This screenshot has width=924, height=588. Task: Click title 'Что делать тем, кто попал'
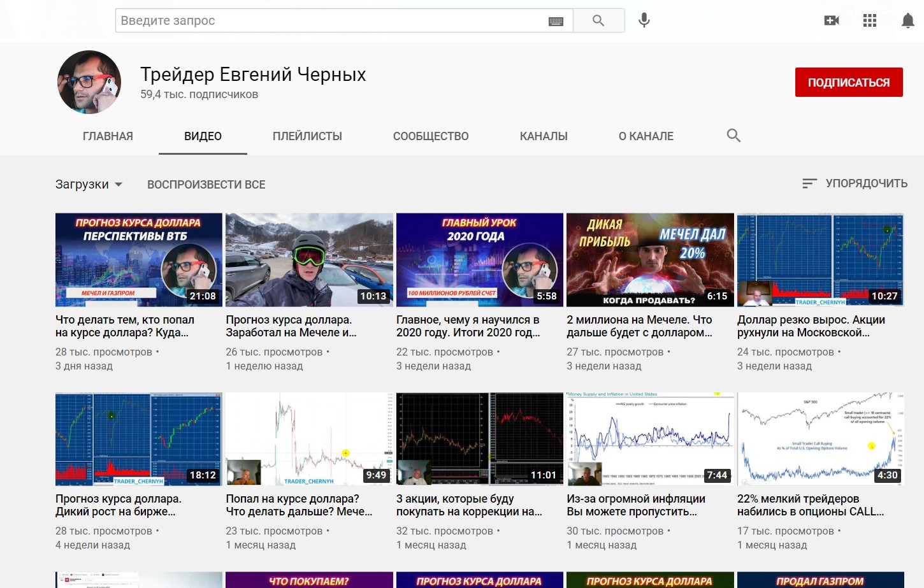pos(125,326)
